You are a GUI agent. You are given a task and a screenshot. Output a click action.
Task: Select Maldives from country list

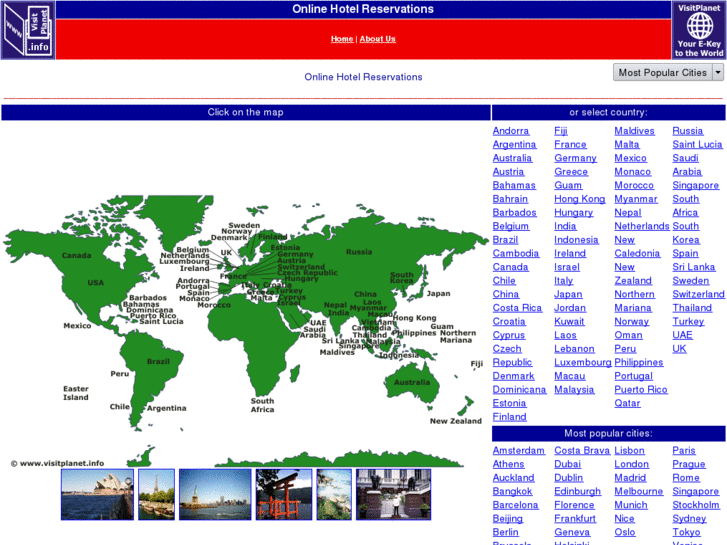point(634,131)
